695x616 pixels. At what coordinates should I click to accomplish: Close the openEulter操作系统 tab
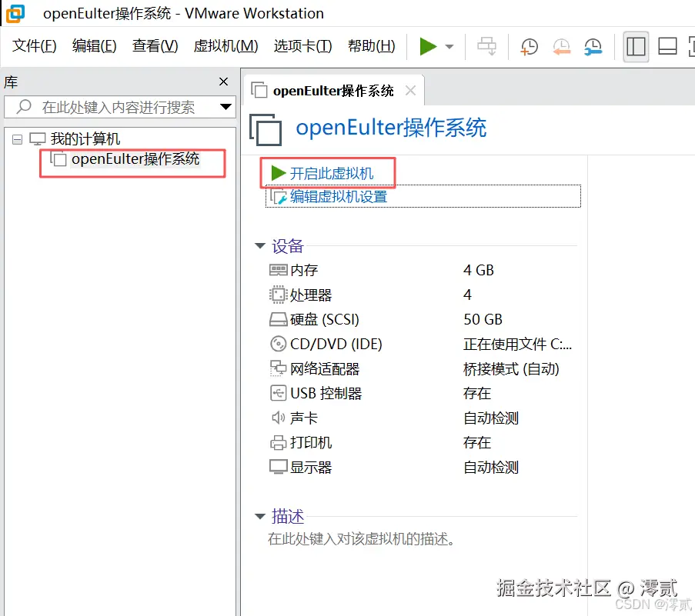point(410,91)
